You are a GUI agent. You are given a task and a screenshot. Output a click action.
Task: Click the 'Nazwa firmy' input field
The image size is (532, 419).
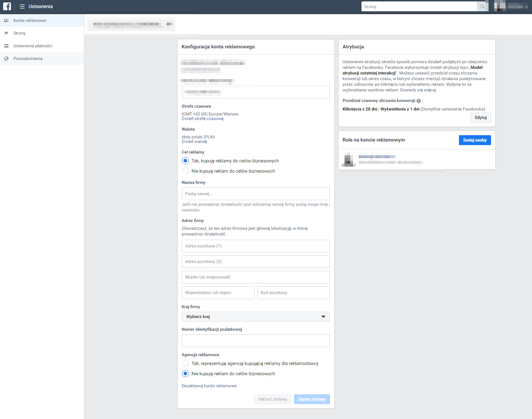pyautogui.click(x=256, y=194)
